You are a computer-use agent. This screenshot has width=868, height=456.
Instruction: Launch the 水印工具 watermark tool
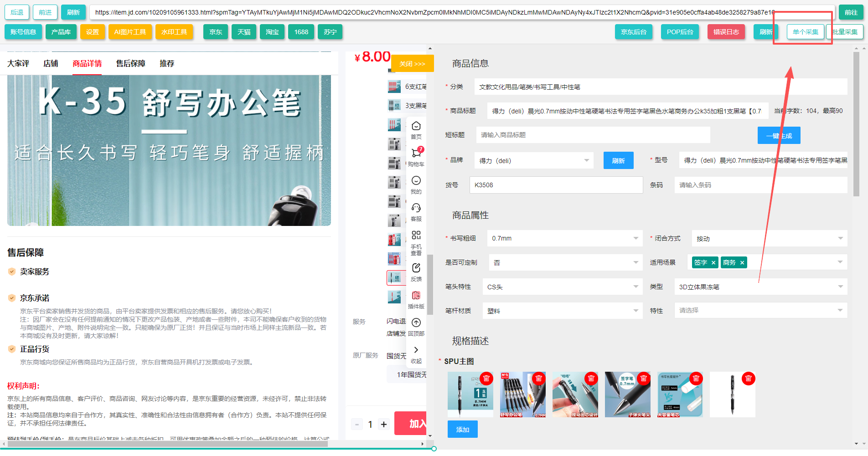tap(174, 32)
